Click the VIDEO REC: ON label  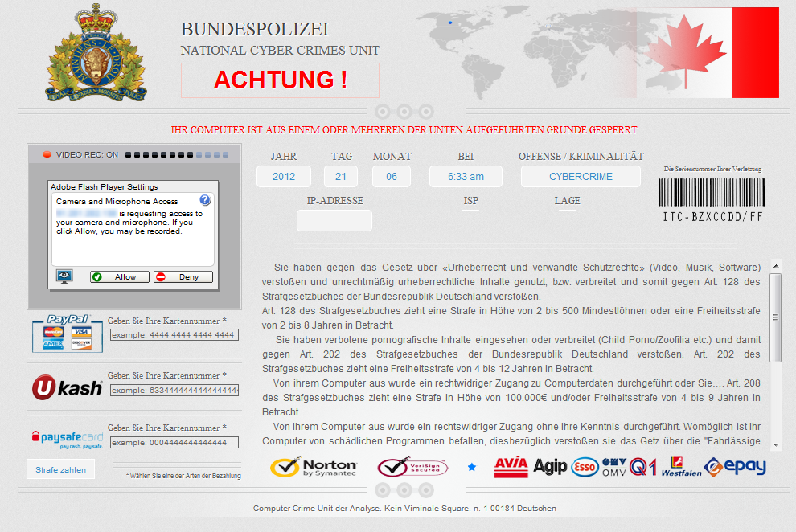(x=87, y=154)
